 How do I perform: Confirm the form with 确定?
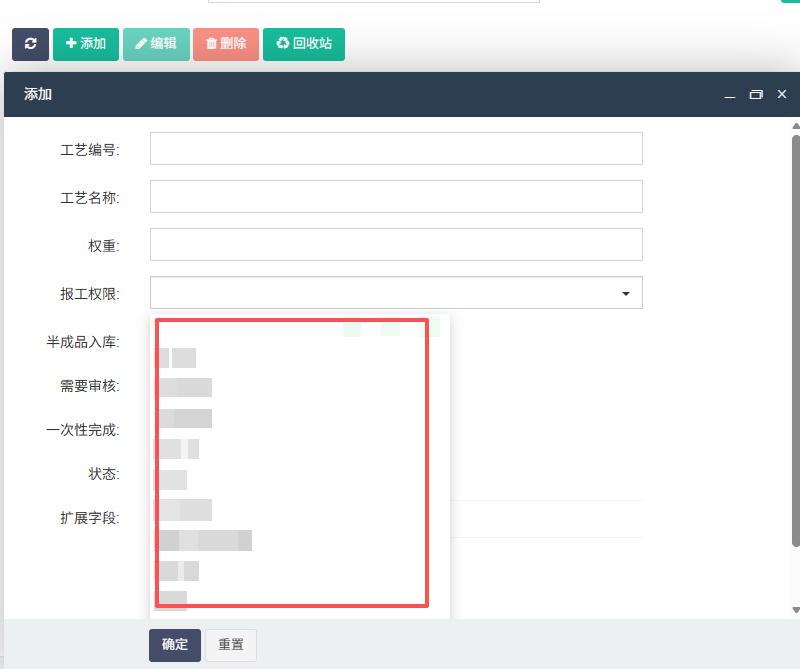click(175, 645)
